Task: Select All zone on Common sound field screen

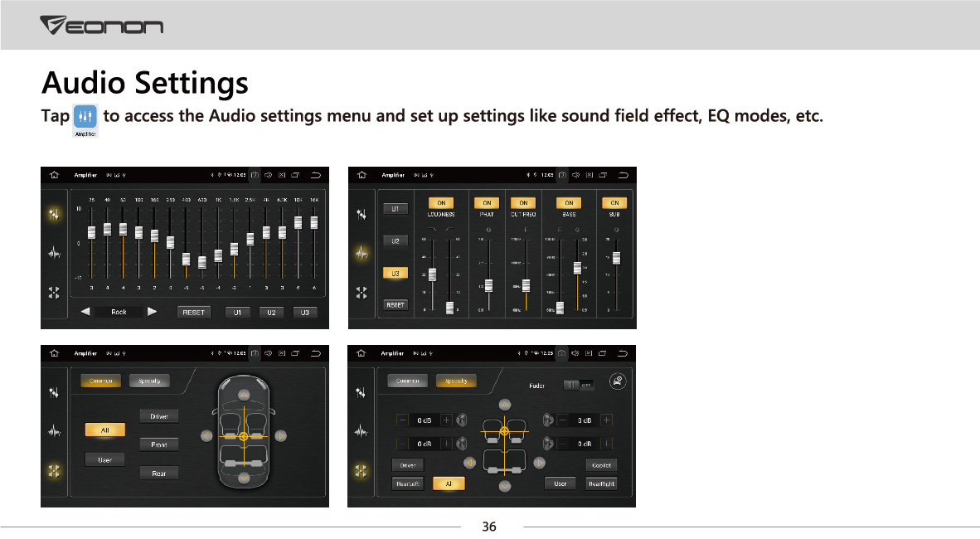Action: point(105,430)
